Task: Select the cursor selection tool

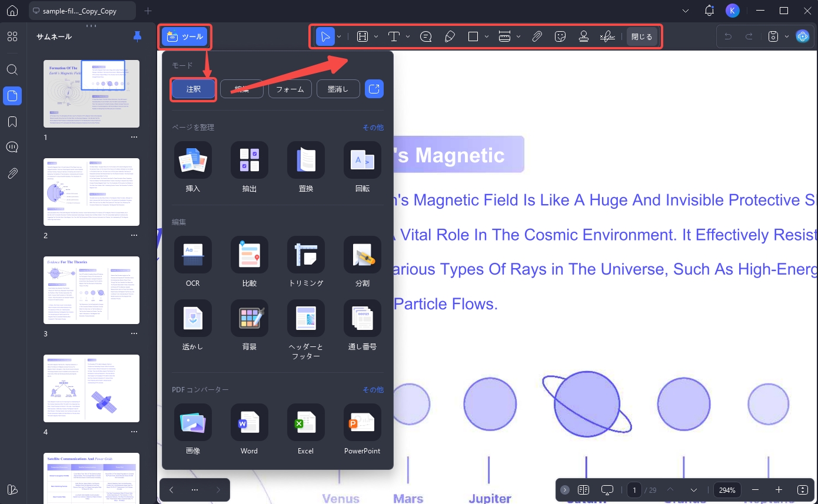Action: tap(325, 36)
